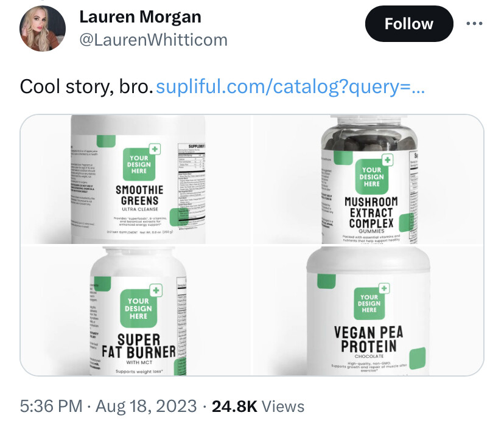
Task: Click the green plus icon on Mushroom Extract
Action: click(388, 160)
